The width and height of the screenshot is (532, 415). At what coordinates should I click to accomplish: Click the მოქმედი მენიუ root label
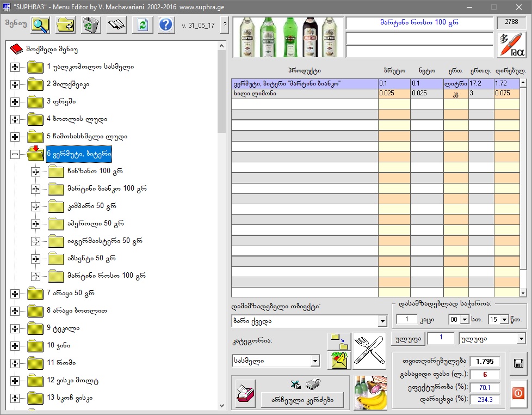pos(52,50)
